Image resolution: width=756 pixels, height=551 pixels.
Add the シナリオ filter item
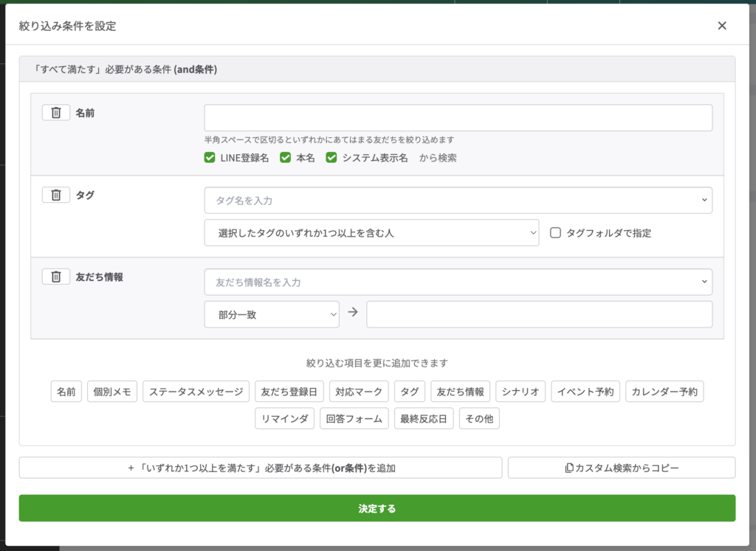(x=520, y=392)
